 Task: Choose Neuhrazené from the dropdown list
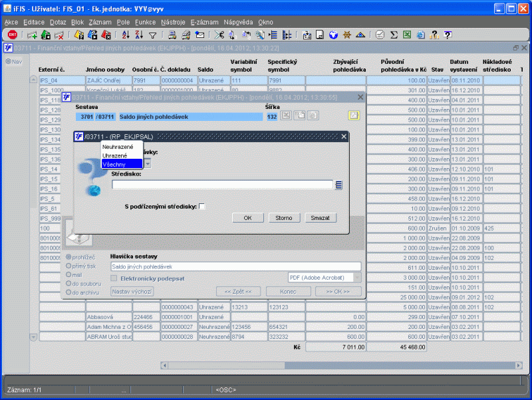(122, 147)
